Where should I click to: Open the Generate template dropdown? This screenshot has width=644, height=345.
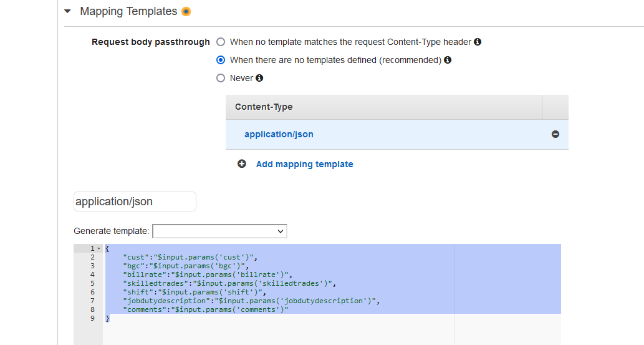219,231
